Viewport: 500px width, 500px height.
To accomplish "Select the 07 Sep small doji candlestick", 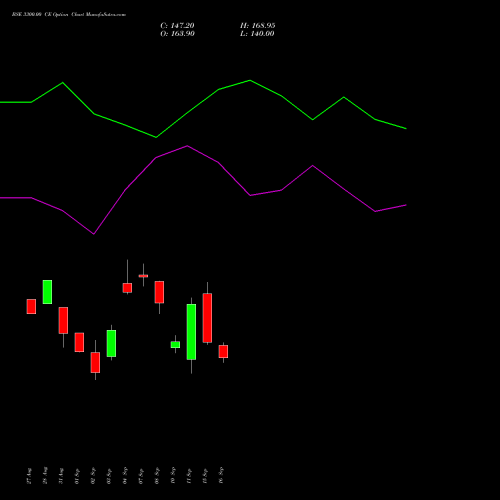I will pyautogui.click(x=143, y=276).
